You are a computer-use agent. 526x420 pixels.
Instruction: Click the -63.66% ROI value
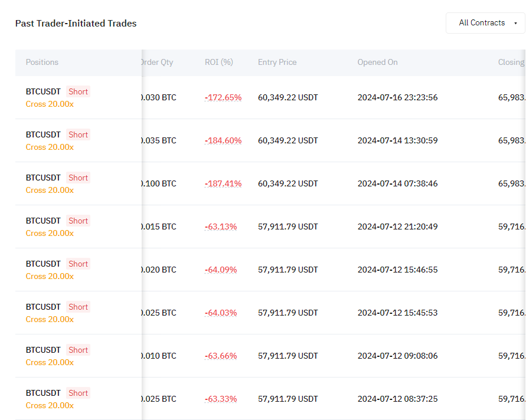click(x=221, y=356)
